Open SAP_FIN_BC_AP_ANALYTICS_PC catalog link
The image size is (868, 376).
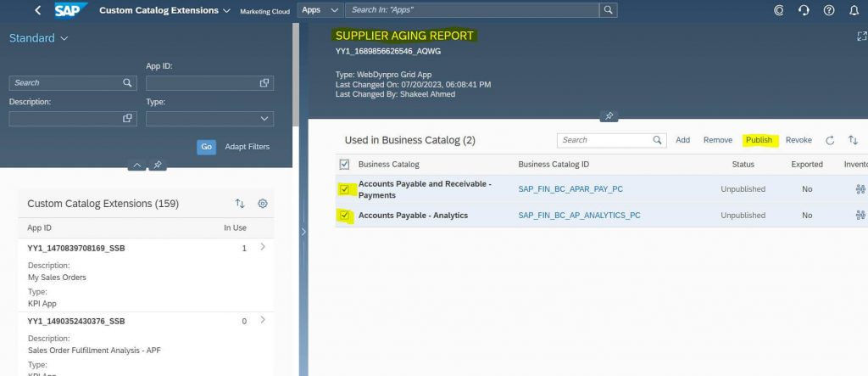[579, 216]
